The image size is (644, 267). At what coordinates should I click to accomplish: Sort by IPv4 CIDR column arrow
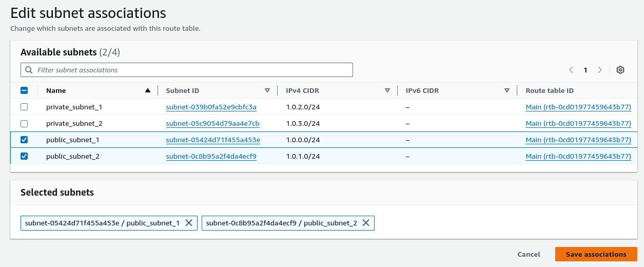pyautogui.click(x=387, y=90)
